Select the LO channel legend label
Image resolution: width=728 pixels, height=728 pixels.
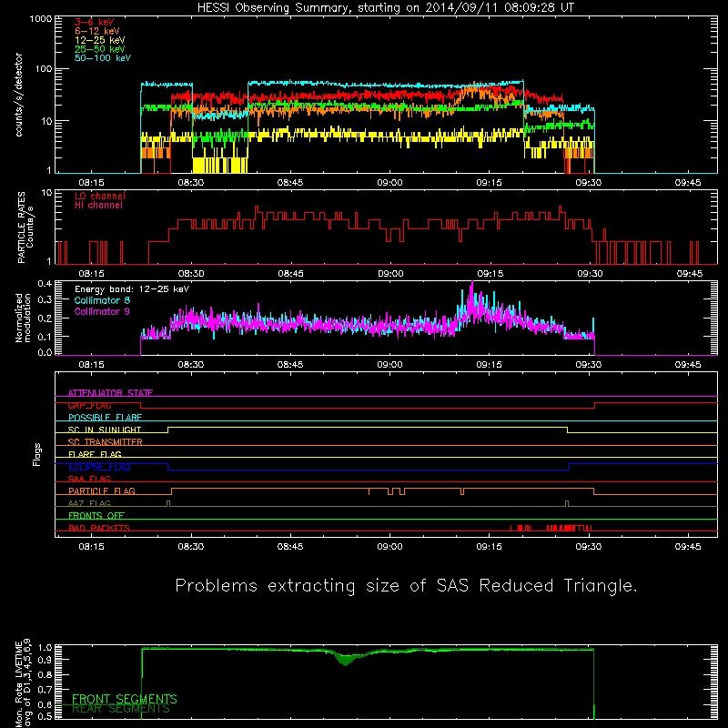100,197
